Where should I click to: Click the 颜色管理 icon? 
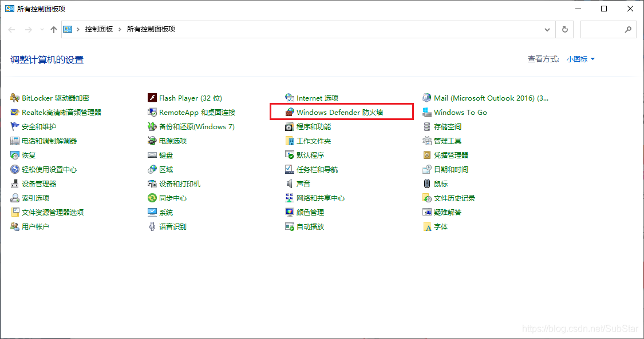coord(290,212)
